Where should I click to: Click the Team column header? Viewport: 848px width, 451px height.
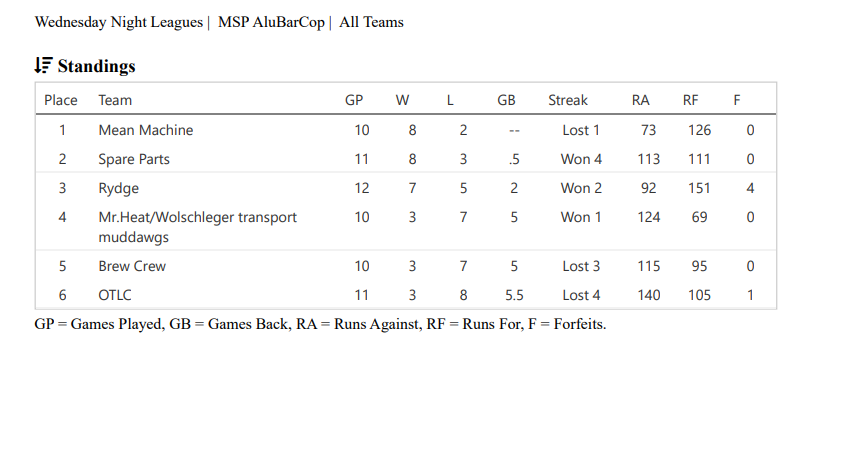[x=115, y=100]
